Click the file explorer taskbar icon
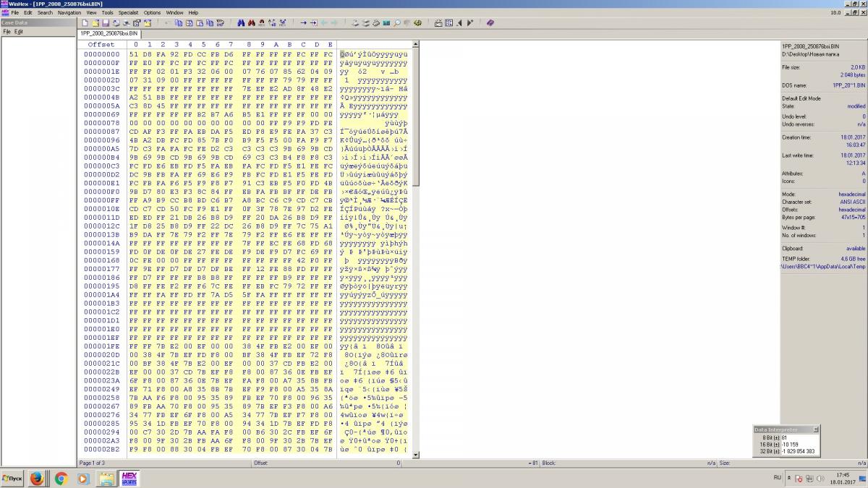This screenshot has height=488, width=868. 106,478
